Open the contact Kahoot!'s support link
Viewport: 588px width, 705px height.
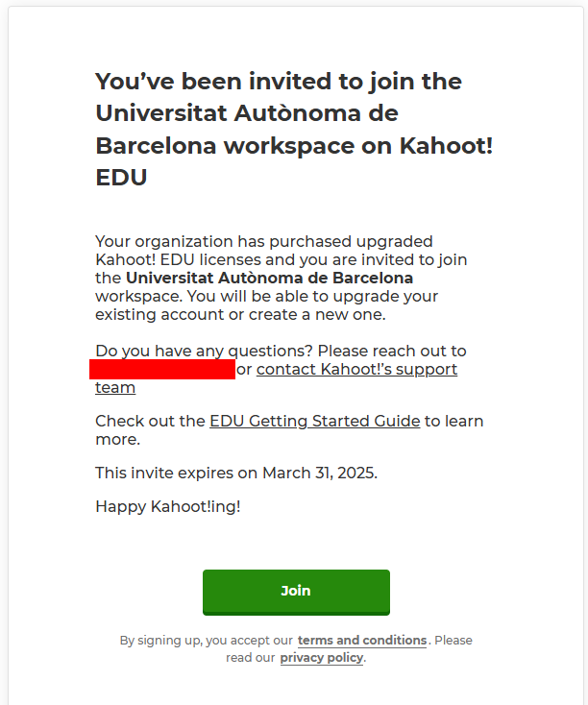[x=356, y=369]
